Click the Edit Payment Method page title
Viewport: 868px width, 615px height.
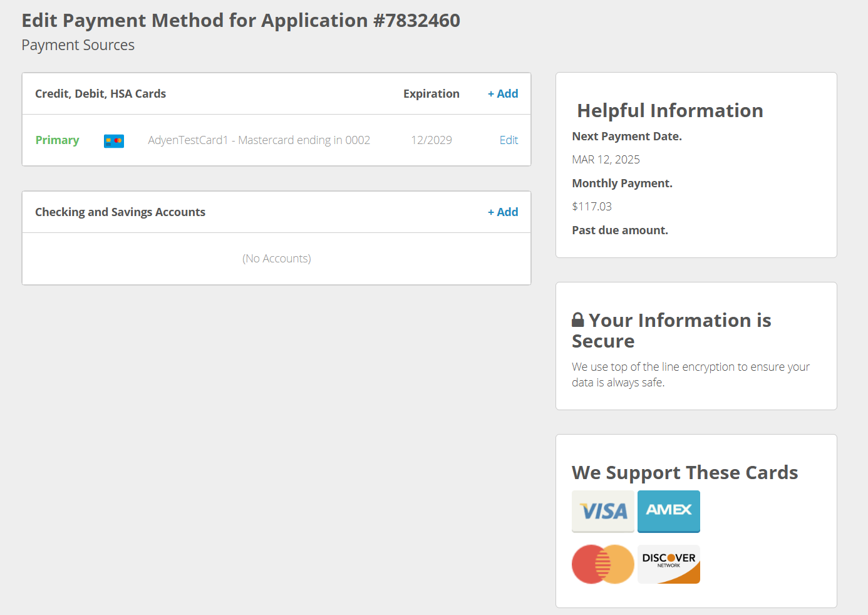240,21
